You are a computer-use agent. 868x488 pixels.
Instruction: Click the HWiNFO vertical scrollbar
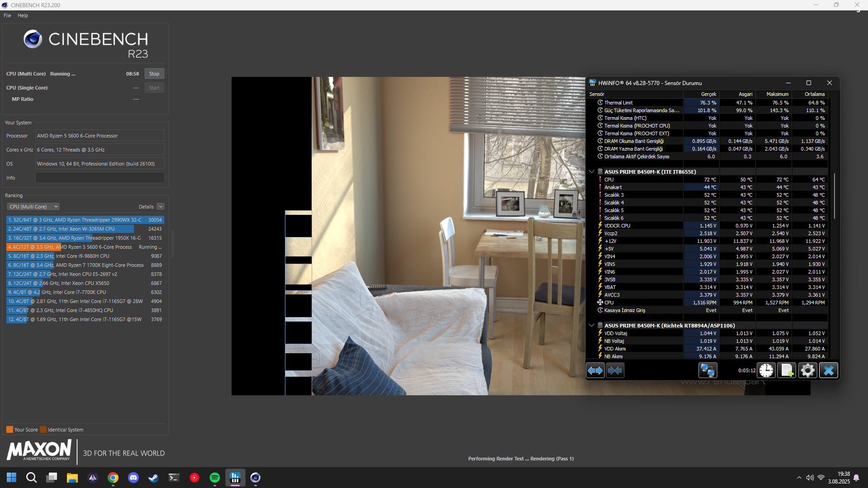click(835, 196)
